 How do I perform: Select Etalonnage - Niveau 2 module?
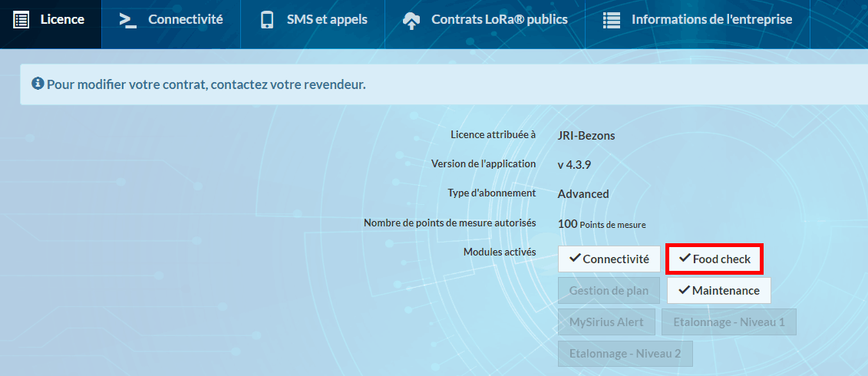625,353
